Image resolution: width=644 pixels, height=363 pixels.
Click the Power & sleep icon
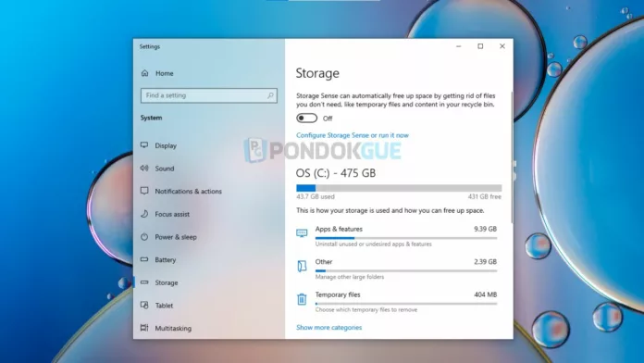point(144,237)
